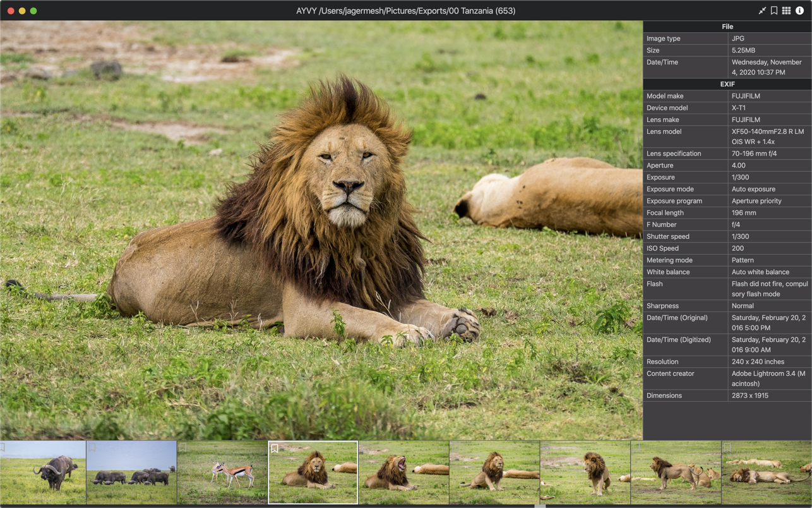Screen dimensions: 812x508
Task: Click the exit fullscreen arrows icon
Action: (x=762, y=11)
